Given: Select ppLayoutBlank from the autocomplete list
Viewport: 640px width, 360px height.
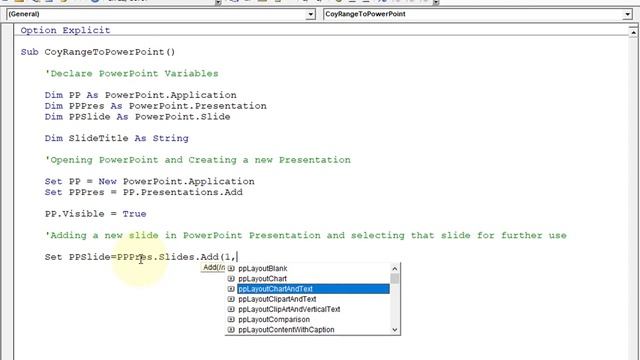Looking at the screenshot, I should (262, 268).
